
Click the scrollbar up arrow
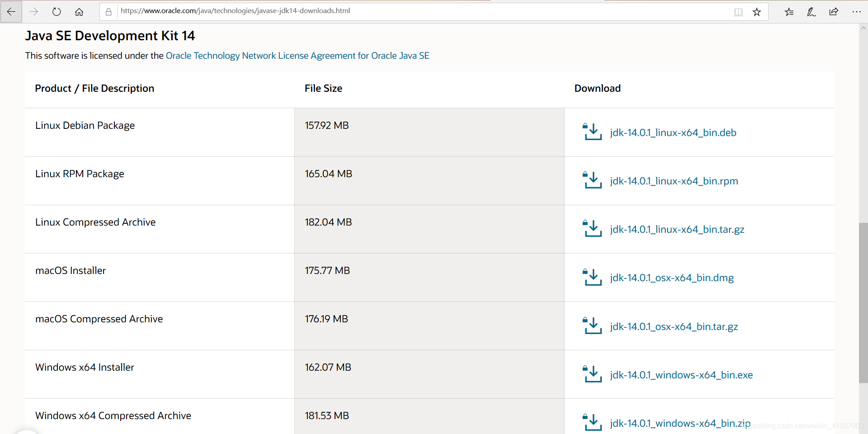point(863,28)
